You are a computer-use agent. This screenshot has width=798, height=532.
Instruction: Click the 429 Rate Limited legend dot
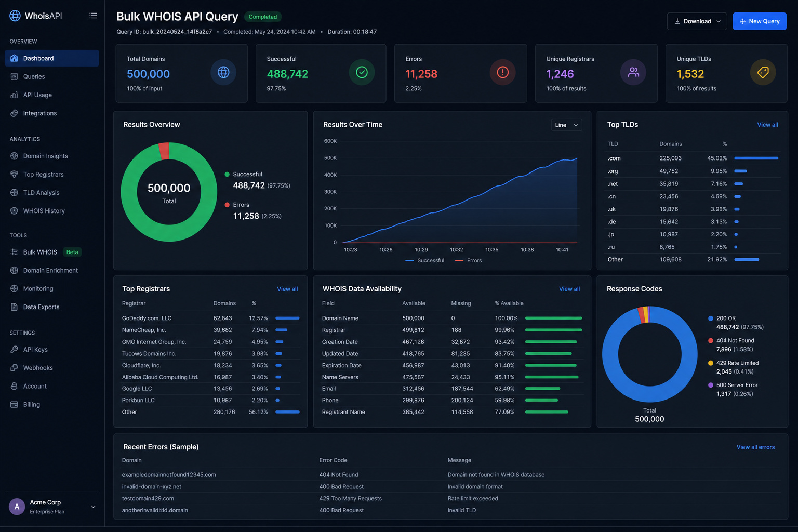[711, 363]
